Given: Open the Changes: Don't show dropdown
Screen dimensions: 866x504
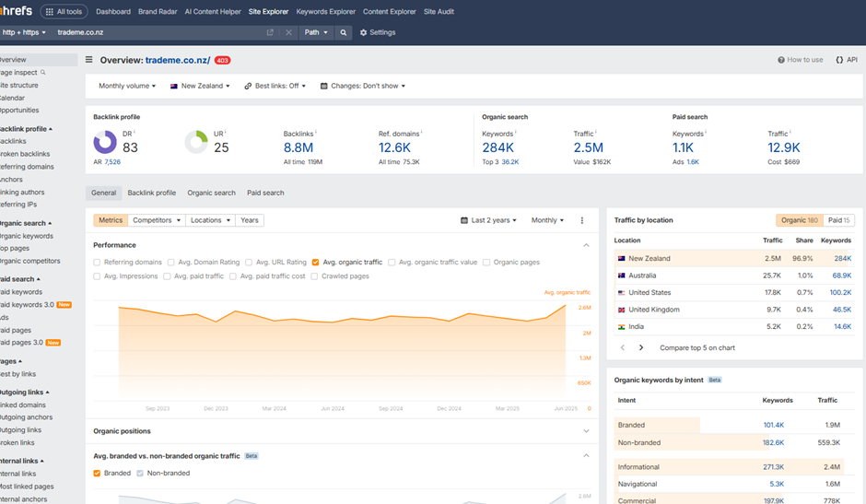Looking at the screenshot, I should (363, 87).
